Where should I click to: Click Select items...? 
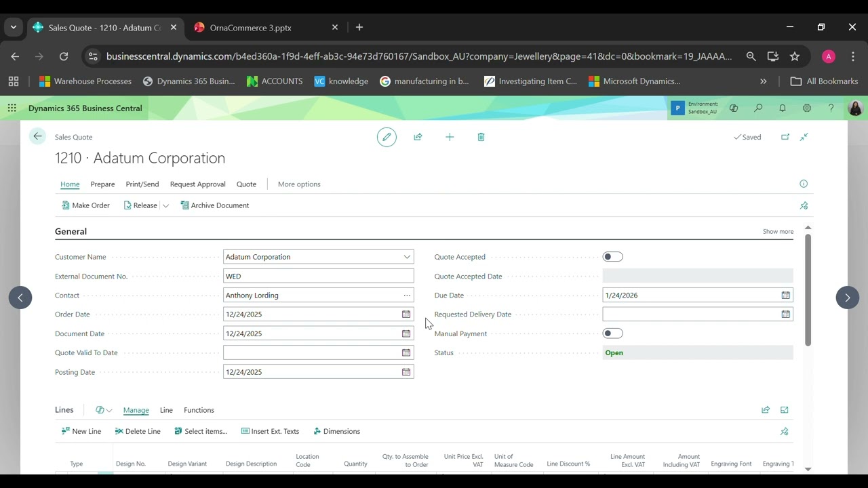pyautogui.click(x=201, y=431)
